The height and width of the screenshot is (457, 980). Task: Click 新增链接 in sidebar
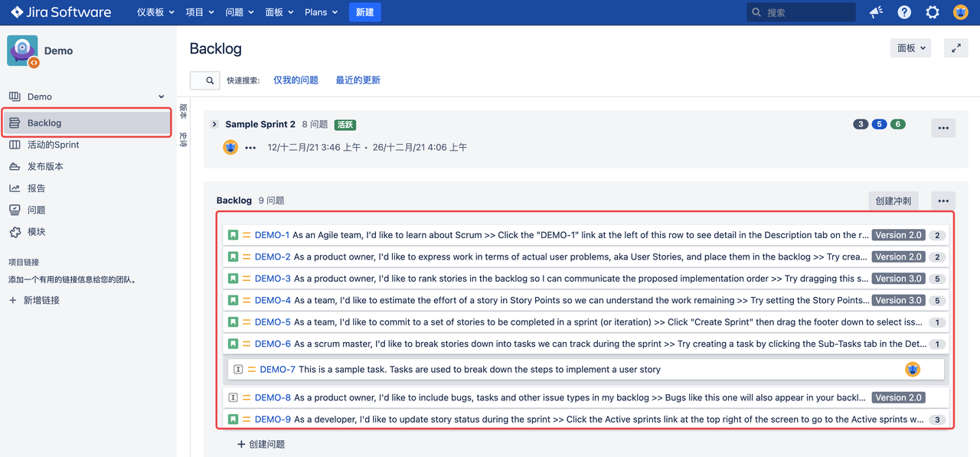(x=41, y=300)
